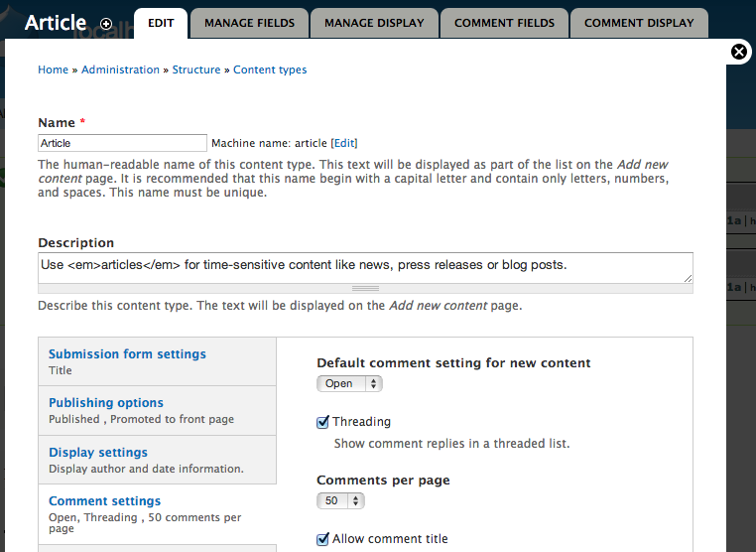
Task: Open the Comments per page dropdown
Action: [x=340, y=500]
